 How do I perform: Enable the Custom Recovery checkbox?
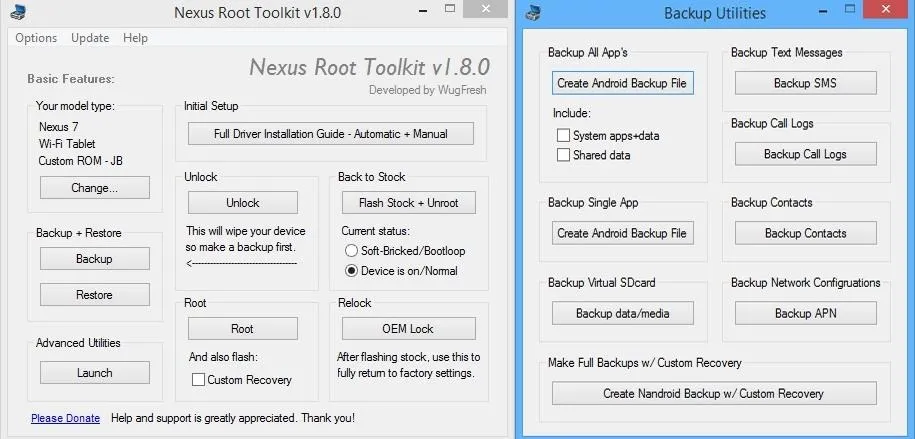(x=198, y=380)
